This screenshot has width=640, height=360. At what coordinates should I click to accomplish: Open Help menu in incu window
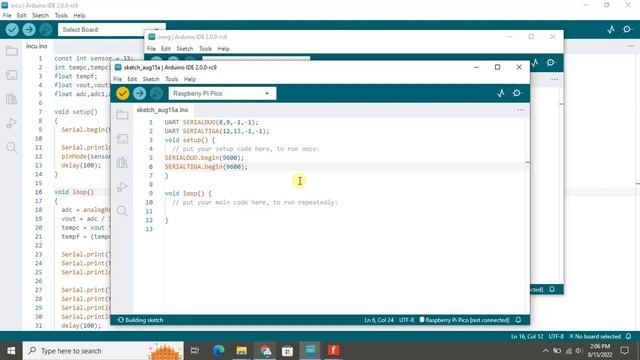tap(79, 16)
